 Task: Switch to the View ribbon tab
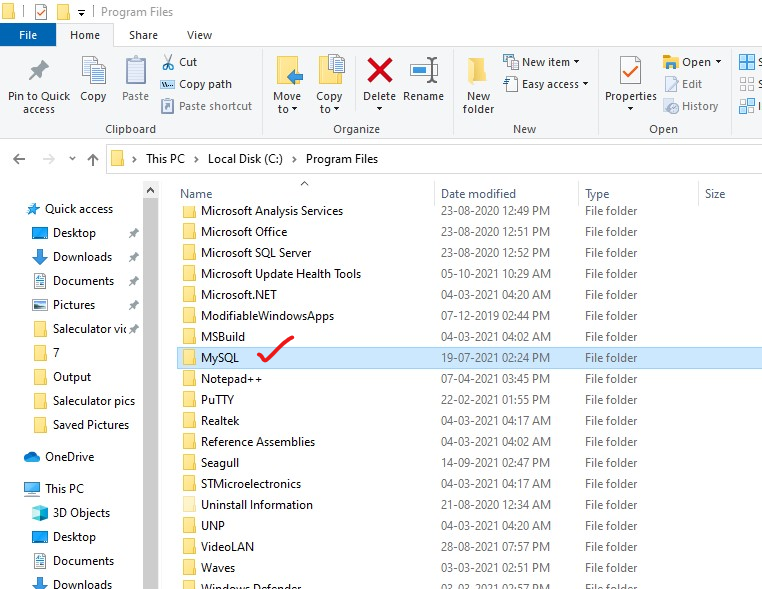(199, 35)
